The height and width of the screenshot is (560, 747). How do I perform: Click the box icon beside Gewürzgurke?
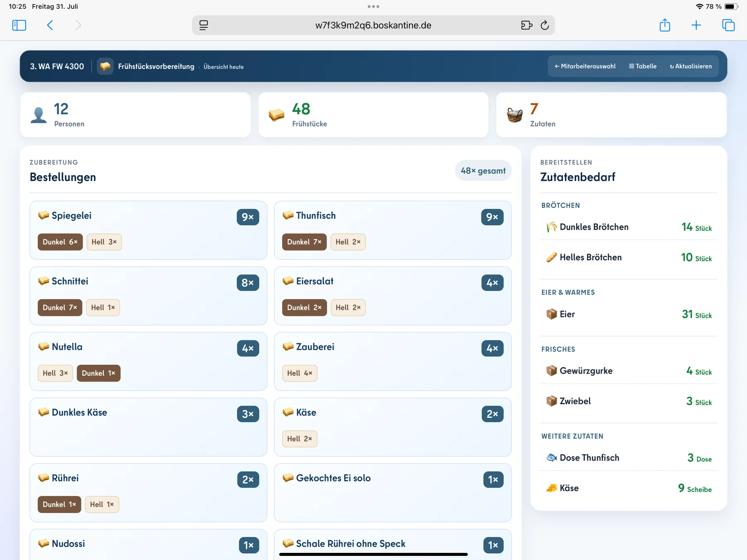[x=551, y=371]
